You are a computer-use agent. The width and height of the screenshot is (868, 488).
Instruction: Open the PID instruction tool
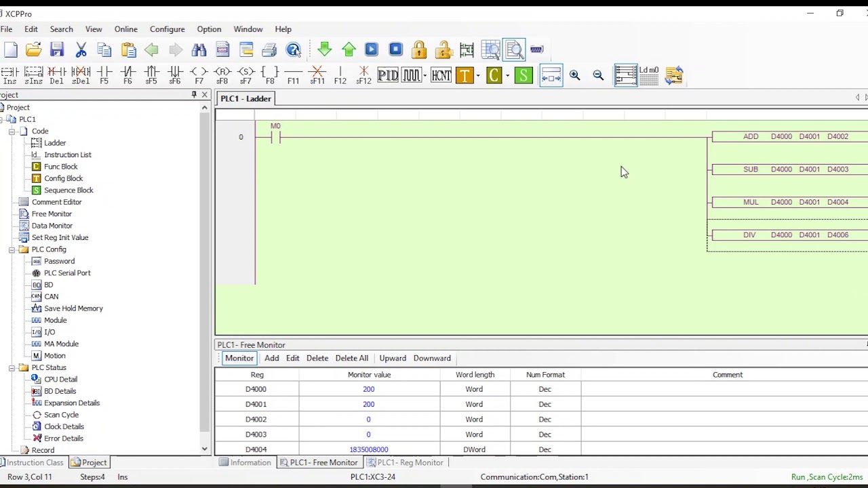(388, 75)
